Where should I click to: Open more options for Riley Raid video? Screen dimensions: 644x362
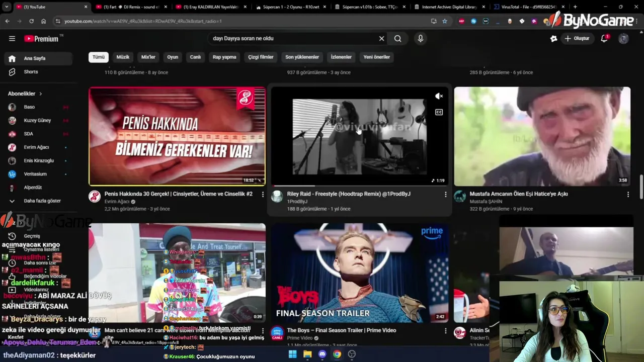click(x=445, y=194)
